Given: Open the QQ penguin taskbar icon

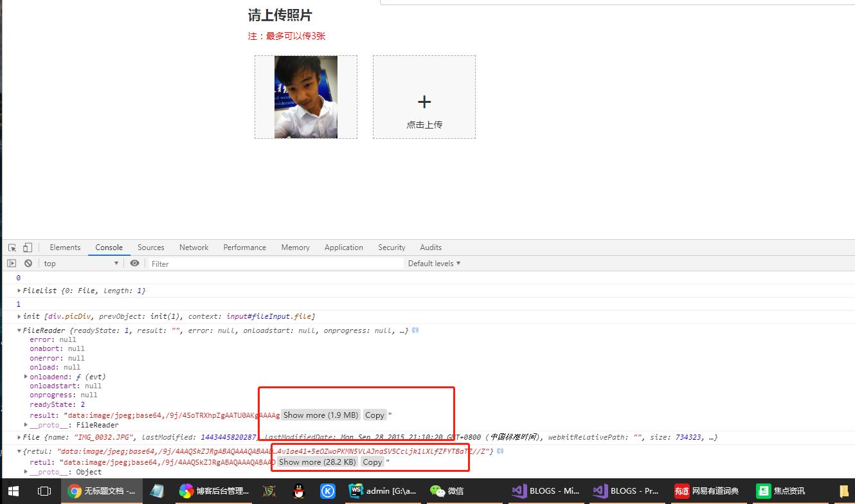Looking at the screenshot, I should 298,491.
